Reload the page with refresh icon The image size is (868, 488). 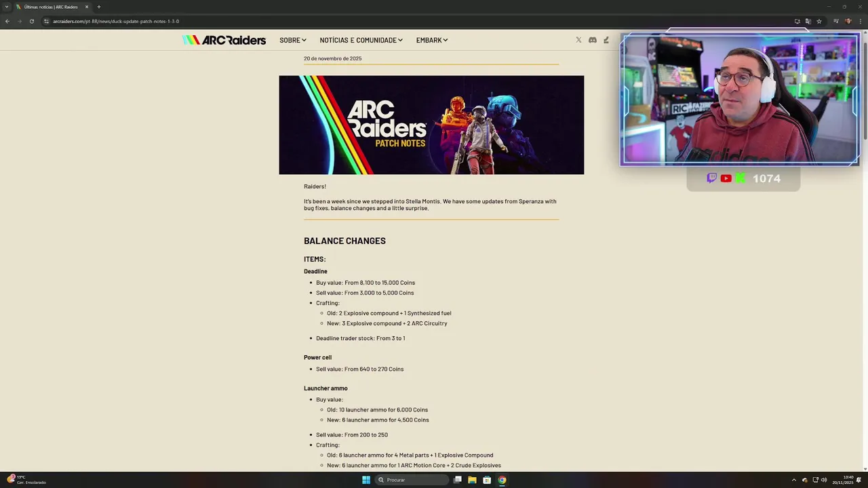31,21
